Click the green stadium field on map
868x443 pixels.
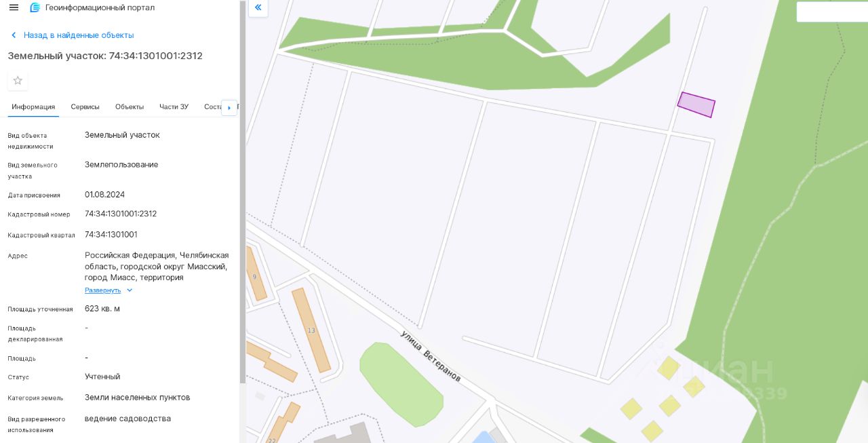coord(401,384)
